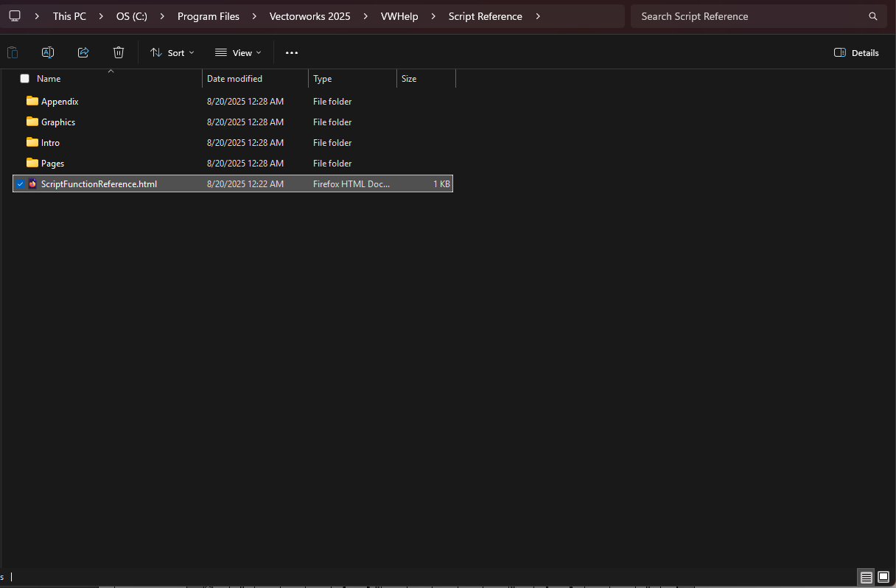Viewport: 896px width, 588px height.
Task: Open the Sort dropdown menu
Action: [172, 52]
